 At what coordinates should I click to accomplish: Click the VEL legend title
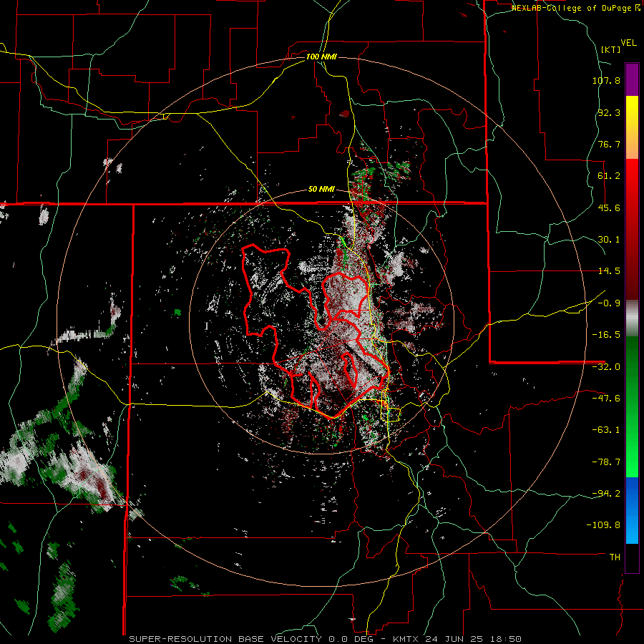628,42
